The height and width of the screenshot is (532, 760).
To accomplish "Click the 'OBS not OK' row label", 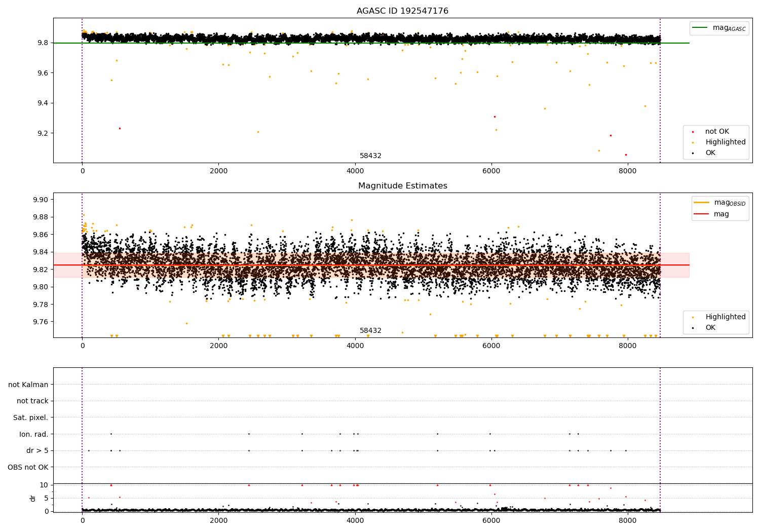I will coord(28,467).
